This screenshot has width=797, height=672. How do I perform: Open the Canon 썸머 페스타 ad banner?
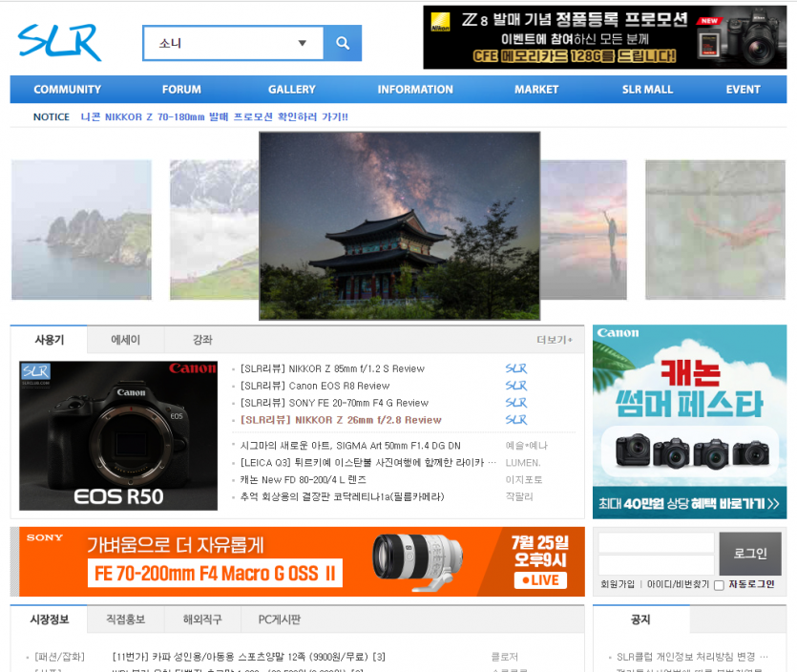pos(690,422)
